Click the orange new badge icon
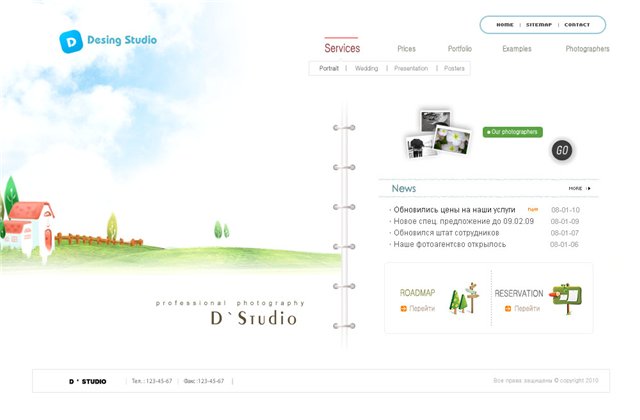 coord(533,209)
